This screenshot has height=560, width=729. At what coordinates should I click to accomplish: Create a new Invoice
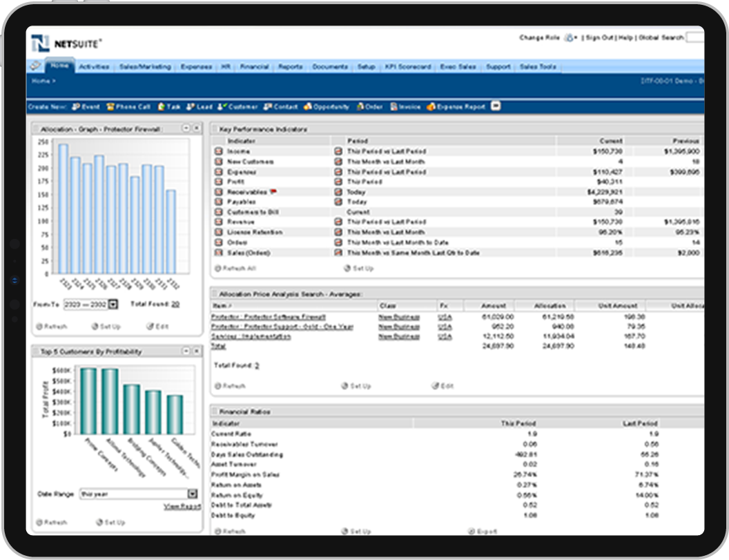pos(405,106)
